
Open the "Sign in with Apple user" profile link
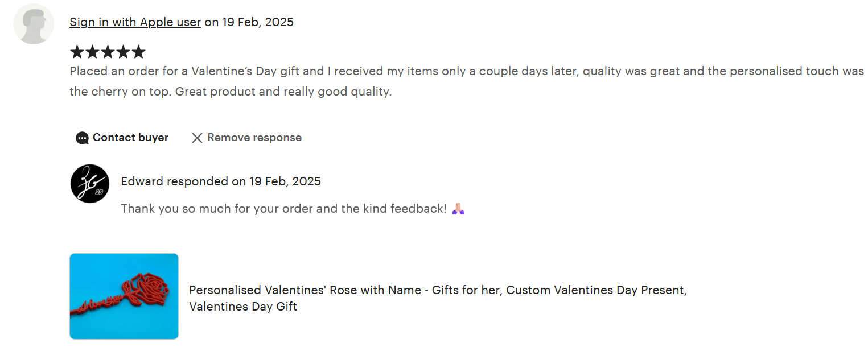(x=135, y=22)
